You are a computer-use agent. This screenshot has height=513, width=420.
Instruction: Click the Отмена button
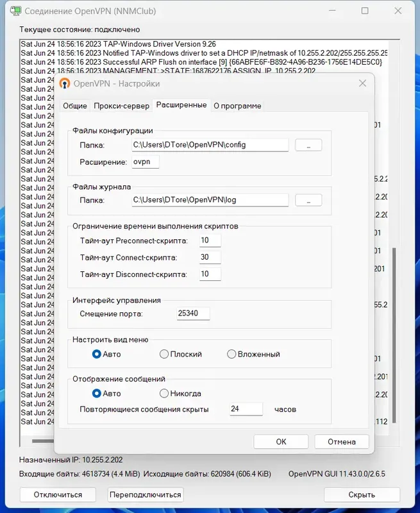[x=342, y=442]
